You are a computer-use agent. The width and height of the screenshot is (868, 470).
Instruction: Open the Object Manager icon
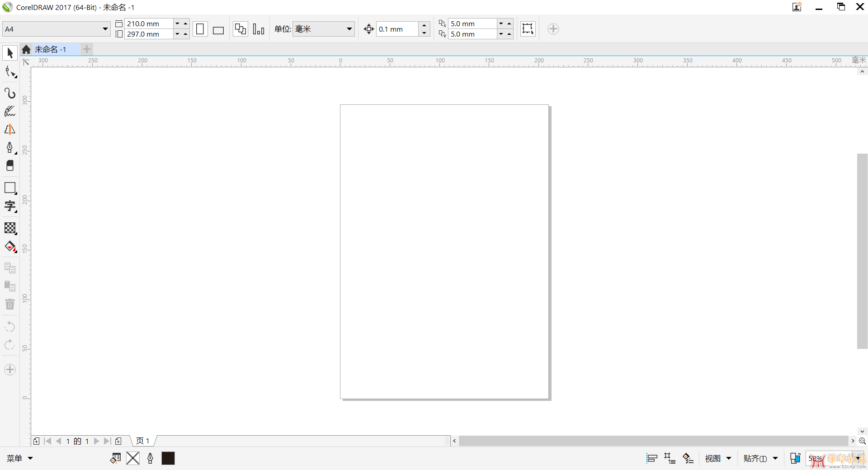coord(670,458)
